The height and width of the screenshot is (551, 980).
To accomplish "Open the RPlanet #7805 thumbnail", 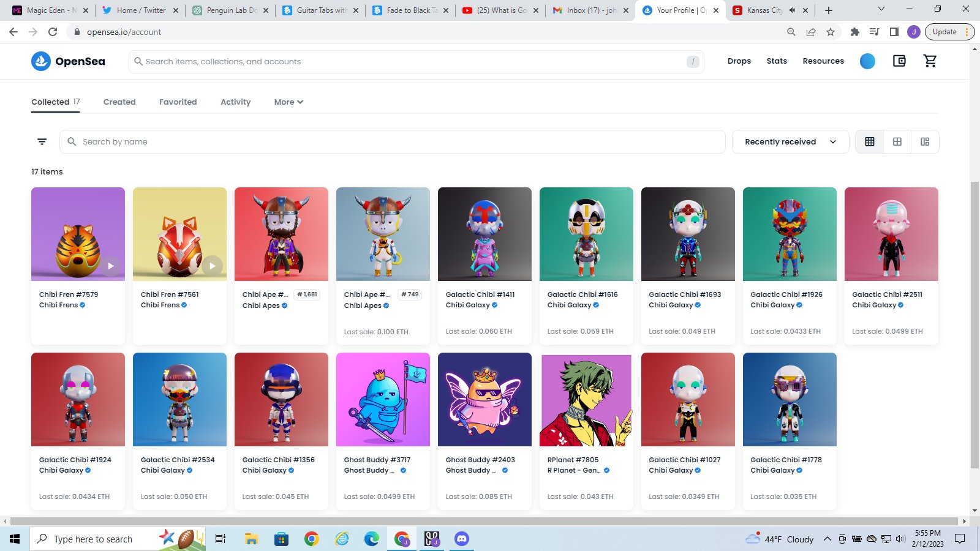I will 586,399.
